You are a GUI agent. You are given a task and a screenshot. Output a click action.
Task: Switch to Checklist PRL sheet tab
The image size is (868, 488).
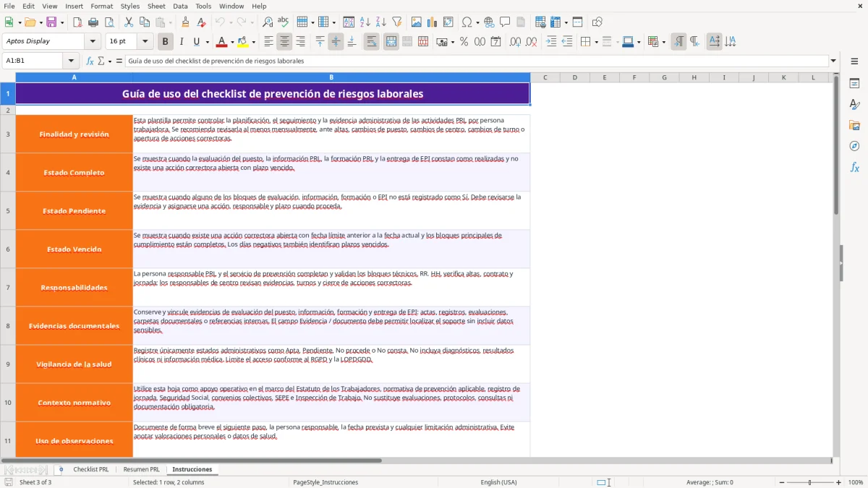[91, 470]
